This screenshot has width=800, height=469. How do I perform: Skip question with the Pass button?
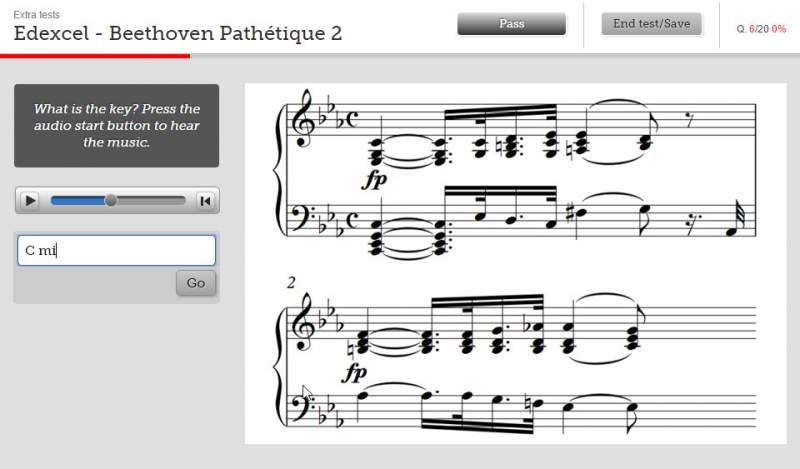[511, 24]
